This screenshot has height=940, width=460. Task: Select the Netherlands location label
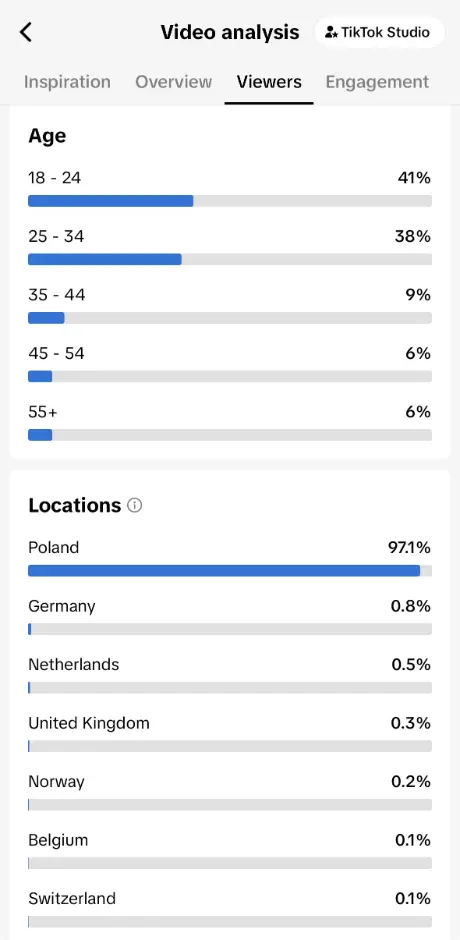74,665
